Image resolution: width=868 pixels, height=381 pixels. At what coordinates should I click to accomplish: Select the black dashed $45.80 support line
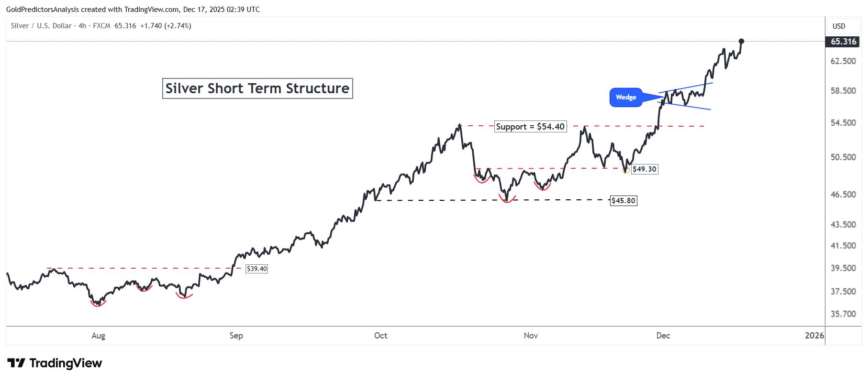pos(492,200)
